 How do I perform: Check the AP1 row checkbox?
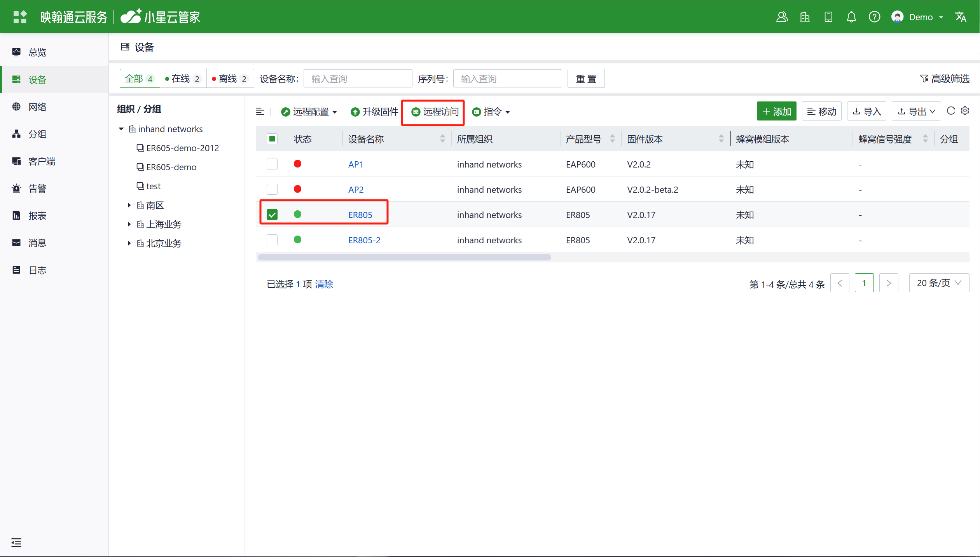tap(272, 164)
